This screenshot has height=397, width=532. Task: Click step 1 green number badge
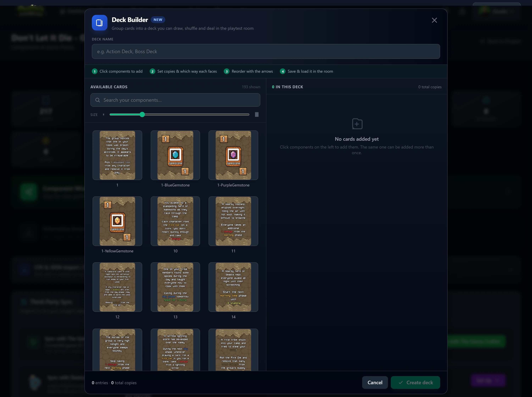[x=95, y=71]
